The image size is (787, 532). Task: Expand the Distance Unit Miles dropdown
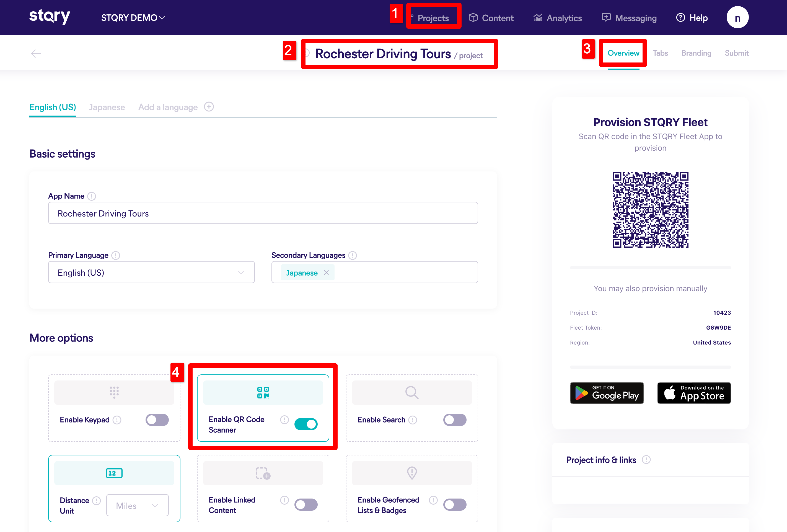[x=137, y=505]
